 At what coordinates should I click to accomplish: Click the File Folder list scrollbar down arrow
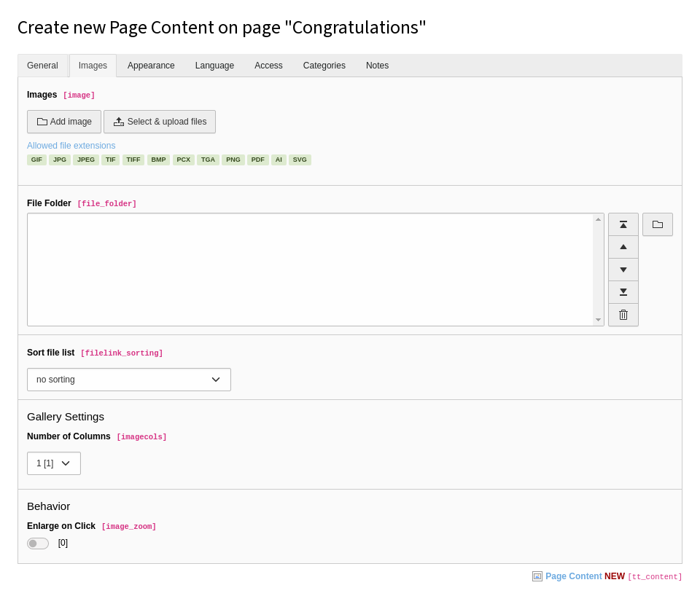click(x=598, y=320)
